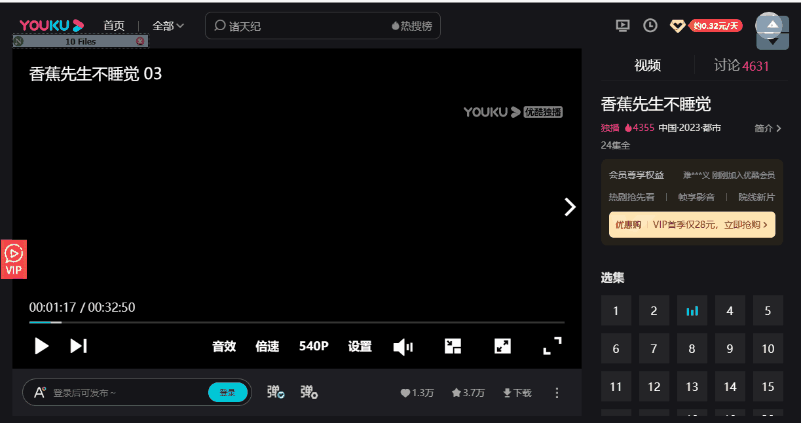
Task: Select episode 6
Action: pyautogui.click(x=616, y=348)
